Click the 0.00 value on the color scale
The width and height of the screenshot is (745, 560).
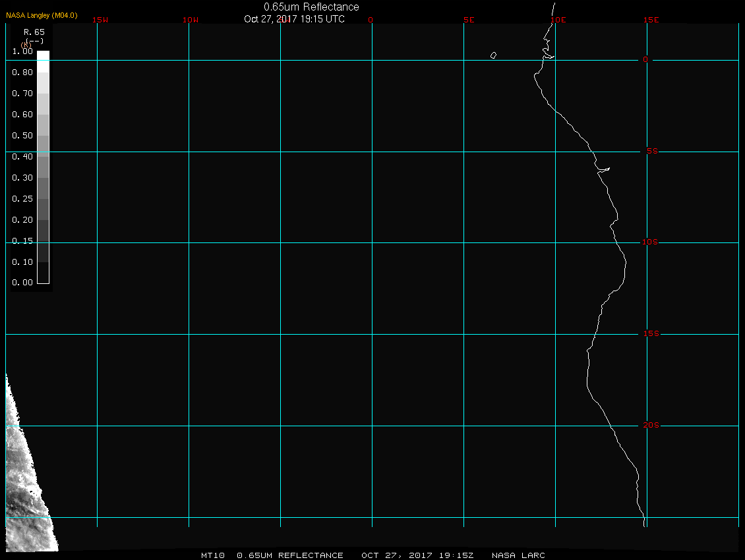[22, 283]
